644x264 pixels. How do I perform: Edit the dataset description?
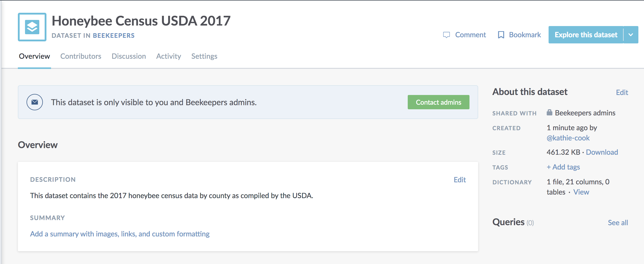coord(460,180)
